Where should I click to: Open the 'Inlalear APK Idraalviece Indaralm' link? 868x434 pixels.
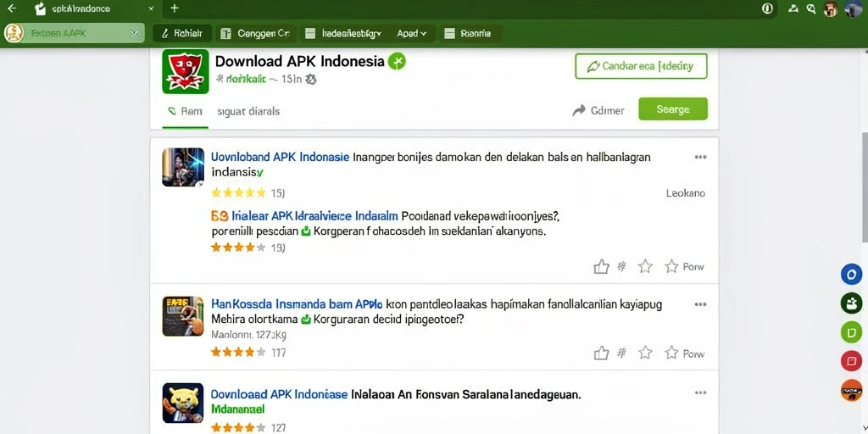click(x=315, y=216)
